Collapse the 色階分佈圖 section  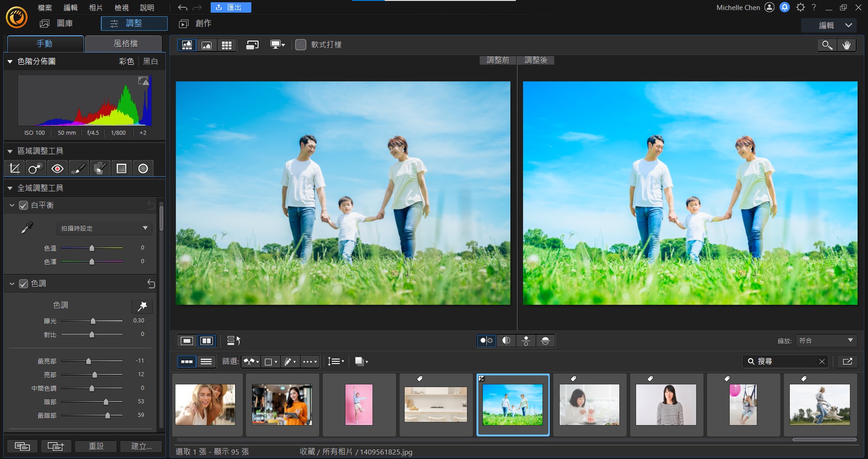pos(10,62)
